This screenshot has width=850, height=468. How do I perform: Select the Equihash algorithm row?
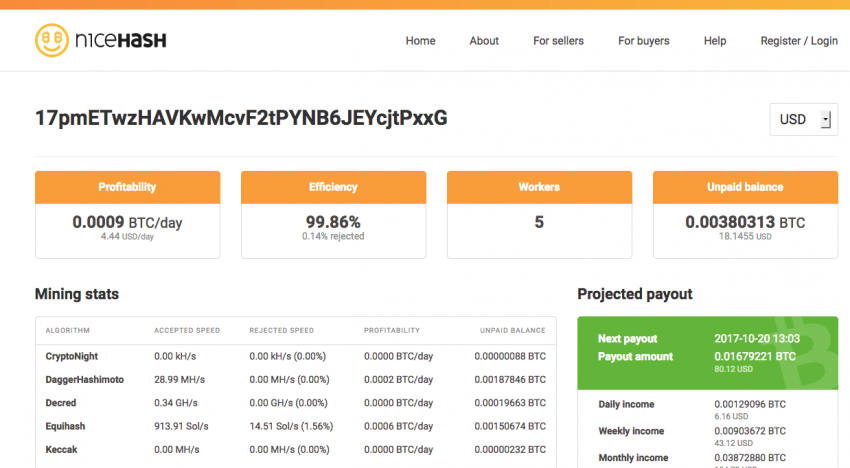click(x=295, y=426)
